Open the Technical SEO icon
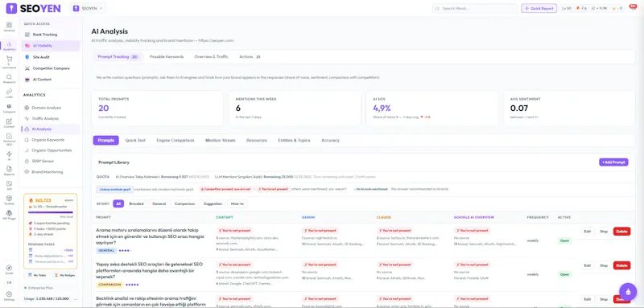Viewport: 644px width, 308px height. pos(9,139)
